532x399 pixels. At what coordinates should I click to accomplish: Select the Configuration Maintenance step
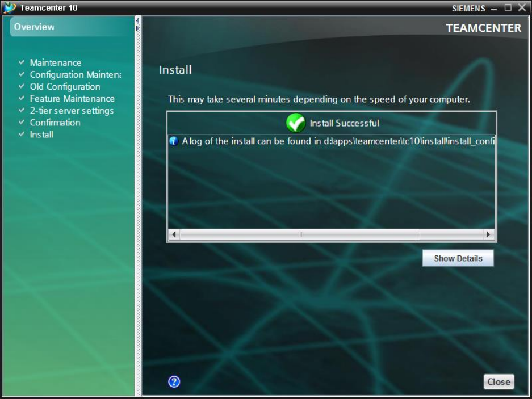tap(76, 74)
